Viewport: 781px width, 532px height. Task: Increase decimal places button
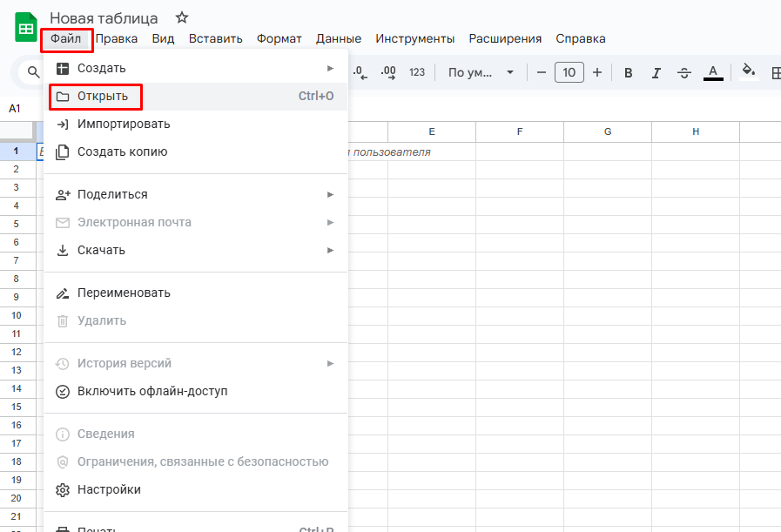click(388, 72)
